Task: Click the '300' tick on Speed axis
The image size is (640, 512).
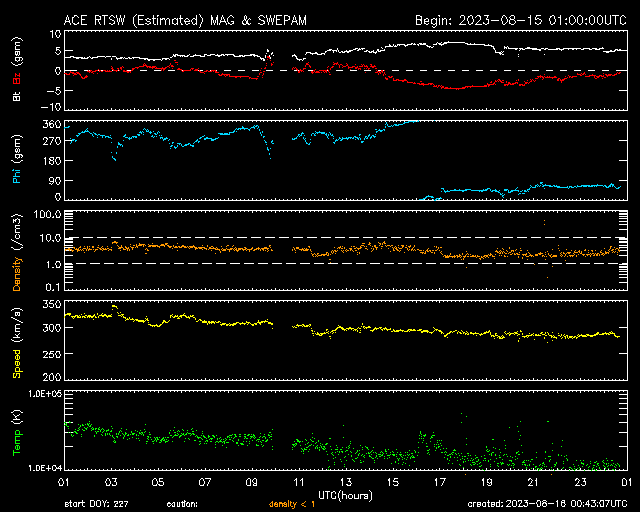Action: point(52,327)
